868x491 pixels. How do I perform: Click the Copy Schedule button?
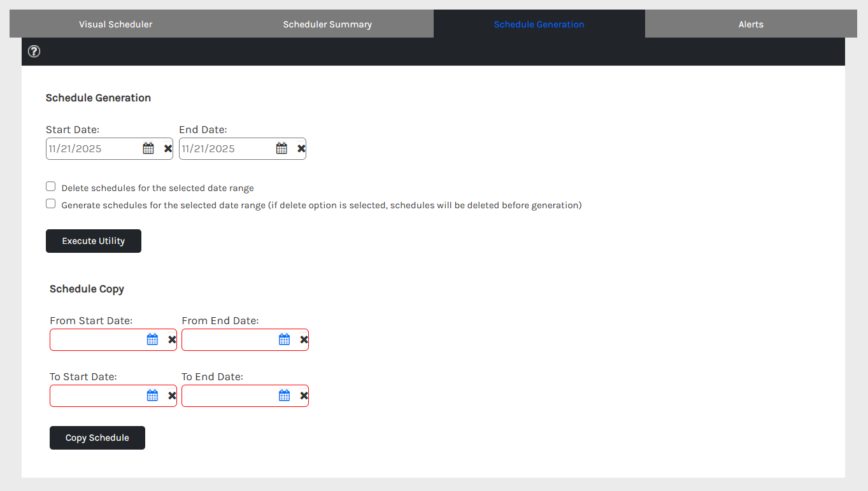click(x=97, y=438)
